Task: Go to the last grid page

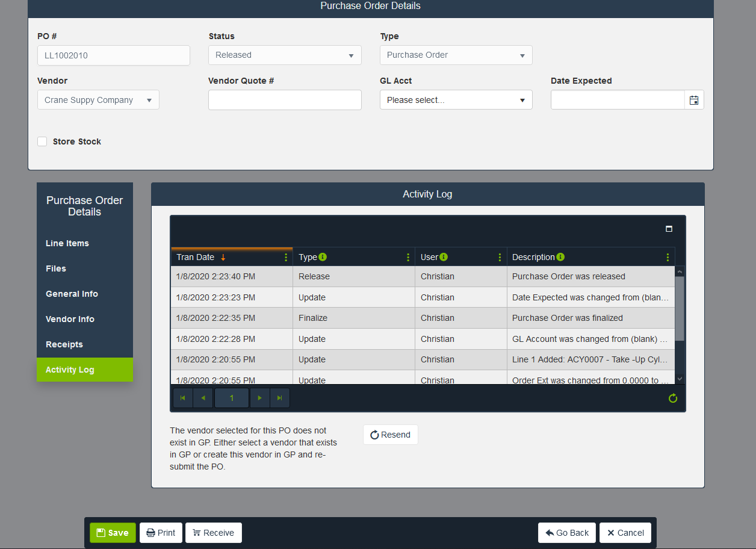Action: click(x=280, y=398)
